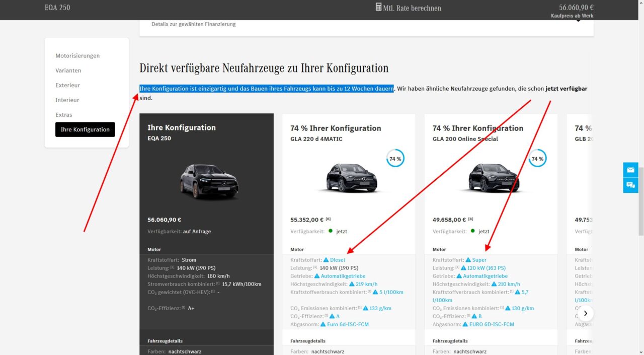This screenshot has height=355, width=644.
Task: Click the price 49.658,00 €
Action: [x=450, y=220]
